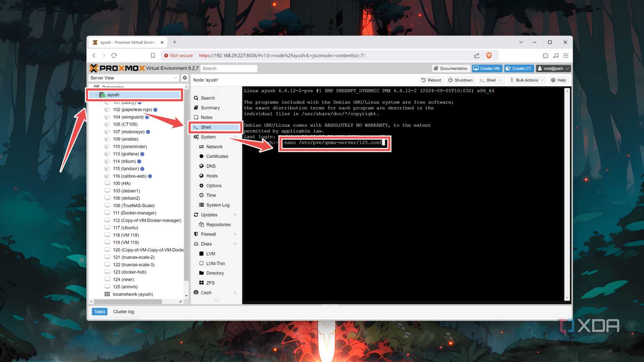Select the Network menu item
Image resolution: width=644 pixels, height=362 pixels.
click(x=215, y=147)
